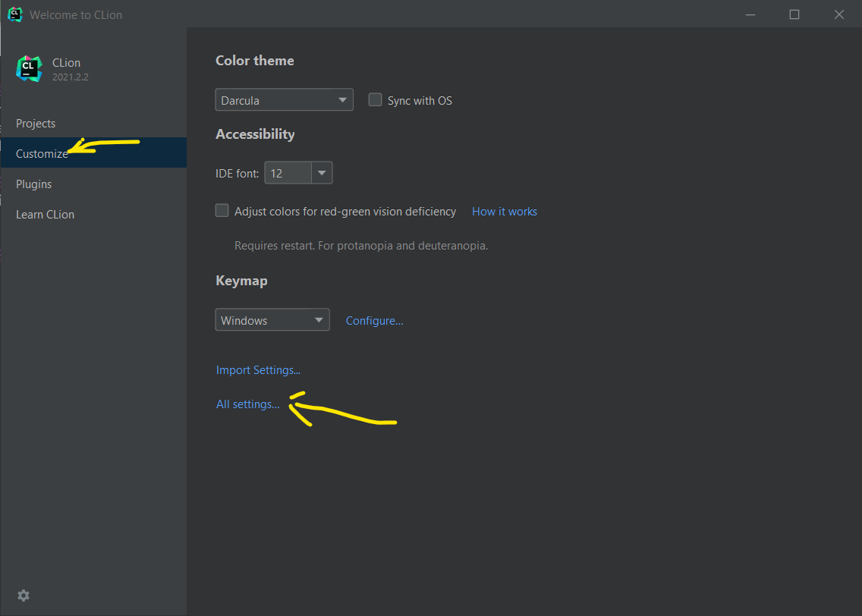
Task: Expand the IDE font size dropdown arrow
Action: click(322, 173)
